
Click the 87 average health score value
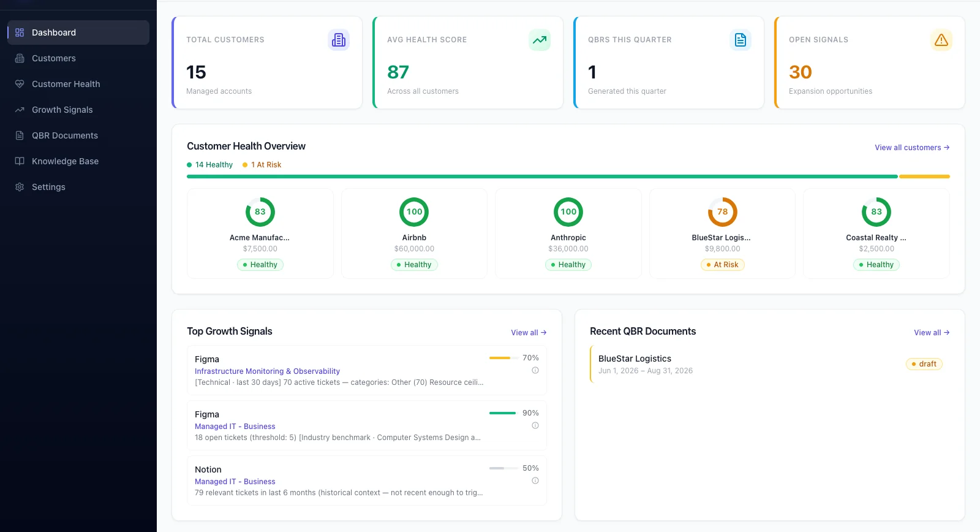[x=398, y=72]
